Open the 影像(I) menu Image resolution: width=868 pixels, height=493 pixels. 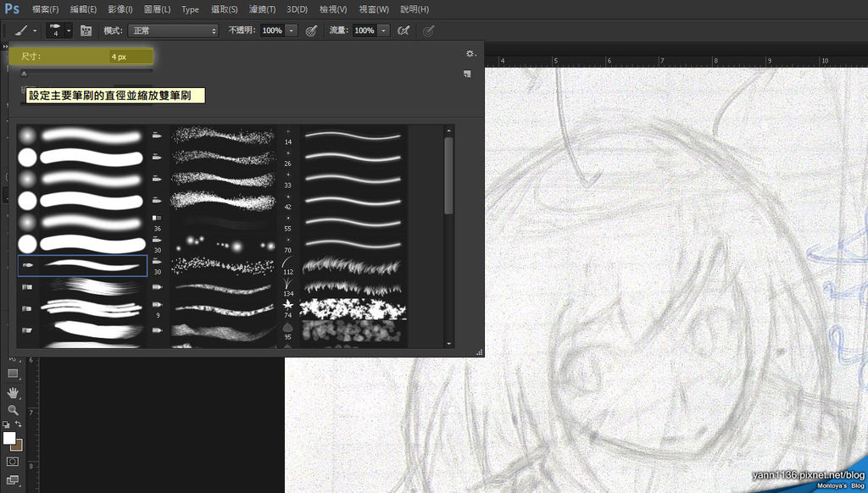coord(120,9)
